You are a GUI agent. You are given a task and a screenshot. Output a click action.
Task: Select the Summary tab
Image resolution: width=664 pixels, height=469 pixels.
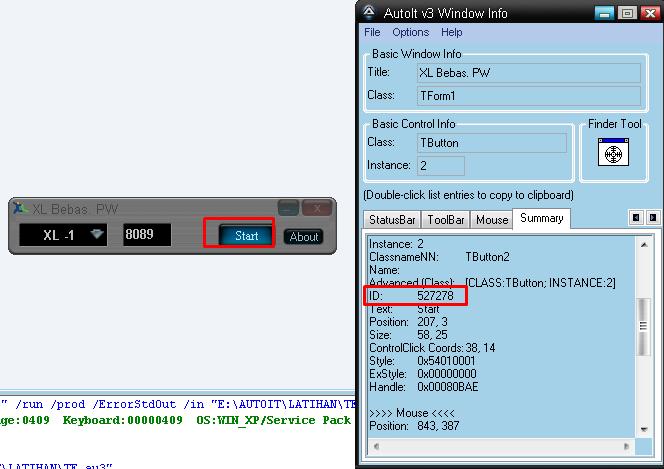542,218
